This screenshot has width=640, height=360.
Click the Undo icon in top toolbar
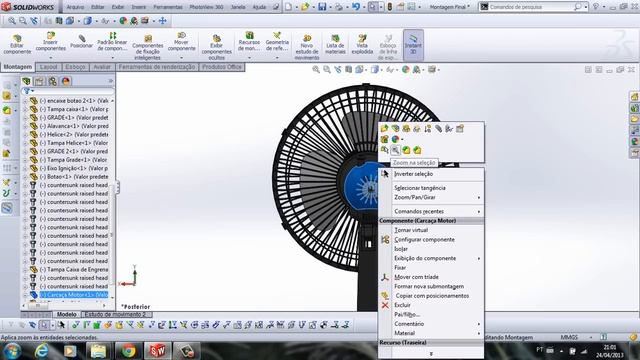coord(356,7)
